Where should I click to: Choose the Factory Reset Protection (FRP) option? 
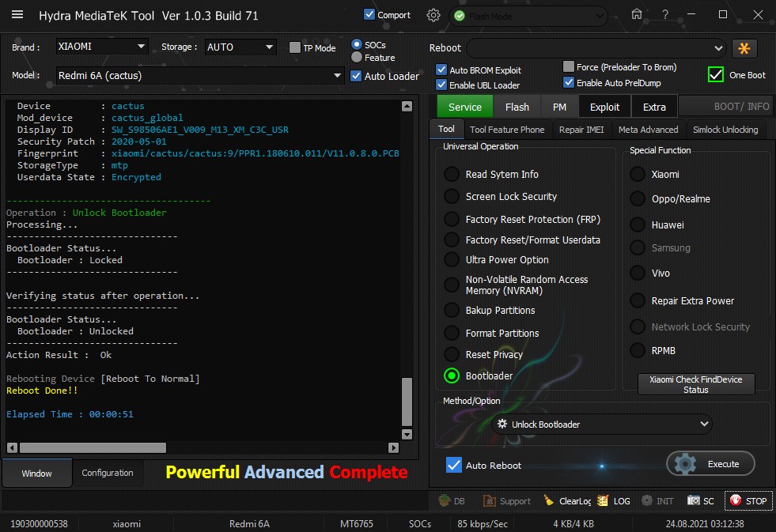coord(452,219)
